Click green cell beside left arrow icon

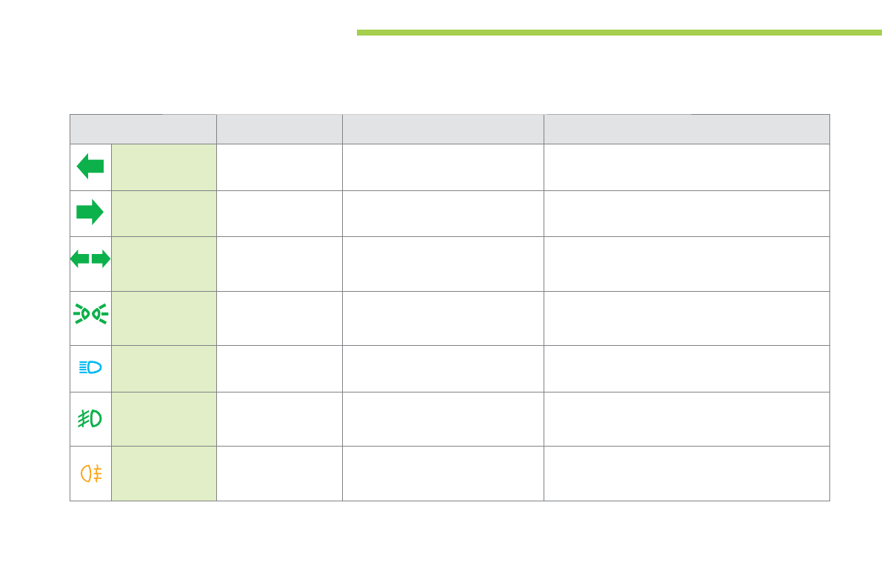pyautogui.click(x=164, y=167)
